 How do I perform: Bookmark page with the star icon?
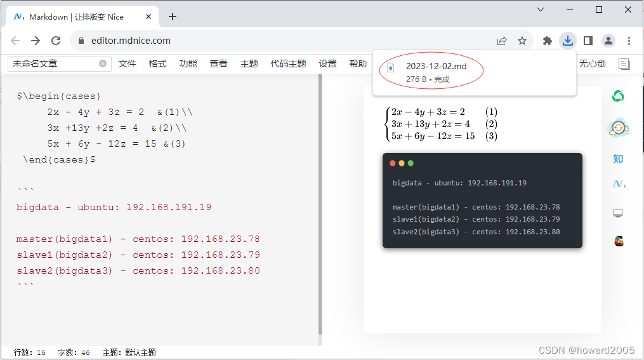coord(522,41)
